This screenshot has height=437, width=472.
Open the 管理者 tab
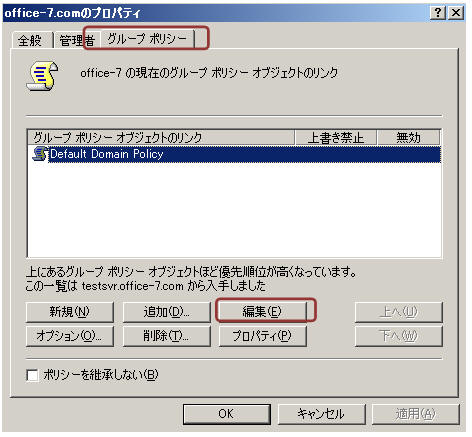point(77,41)
